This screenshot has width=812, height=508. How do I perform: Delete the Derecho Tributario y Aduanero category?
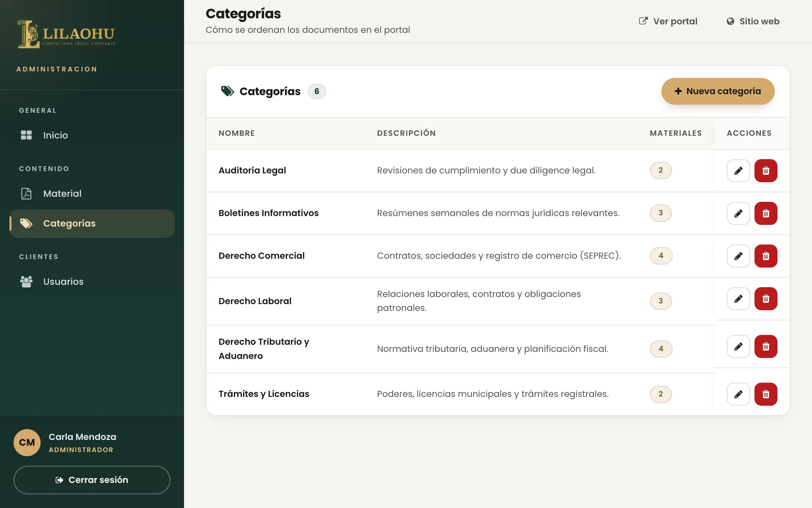(x=766, y=346)
